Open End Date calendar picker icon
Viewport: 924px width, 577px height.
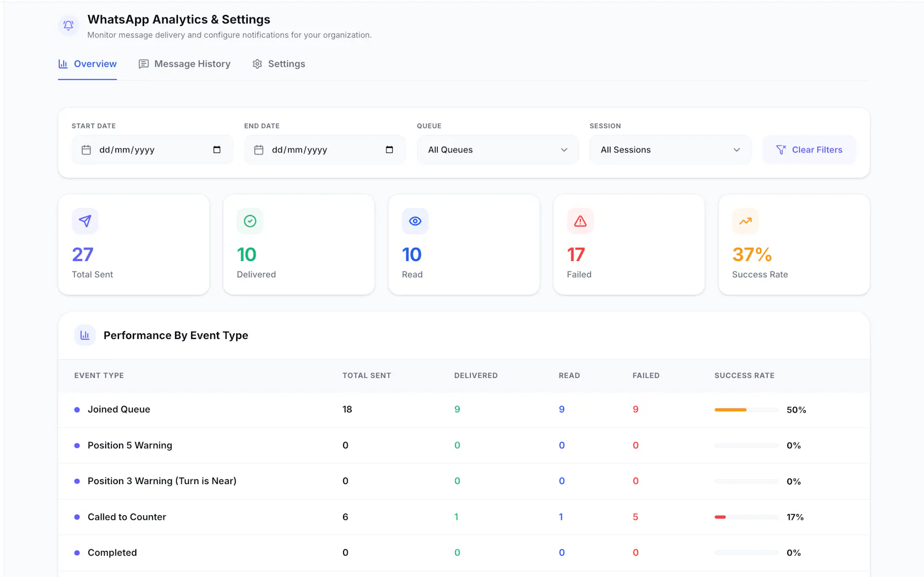[x=389, y=150]
